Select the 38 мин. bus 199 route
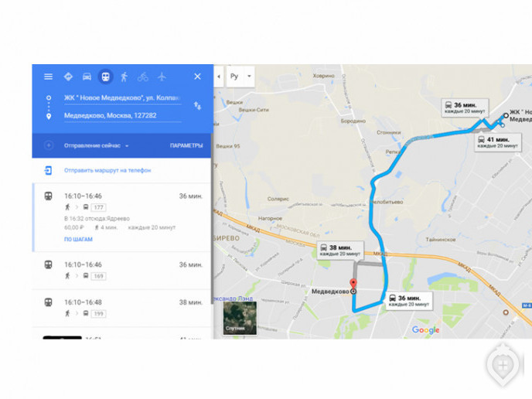This screenshot has width=532, height=399. click(122, 308)
